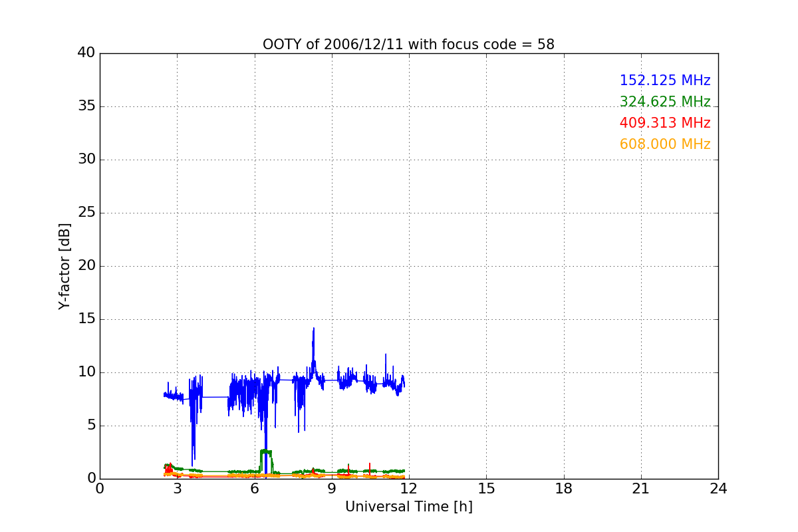The width and height of the screenshot is (798, 532).
Task: Select the green 324.625 MHz legend label
Action: point(665,102)
